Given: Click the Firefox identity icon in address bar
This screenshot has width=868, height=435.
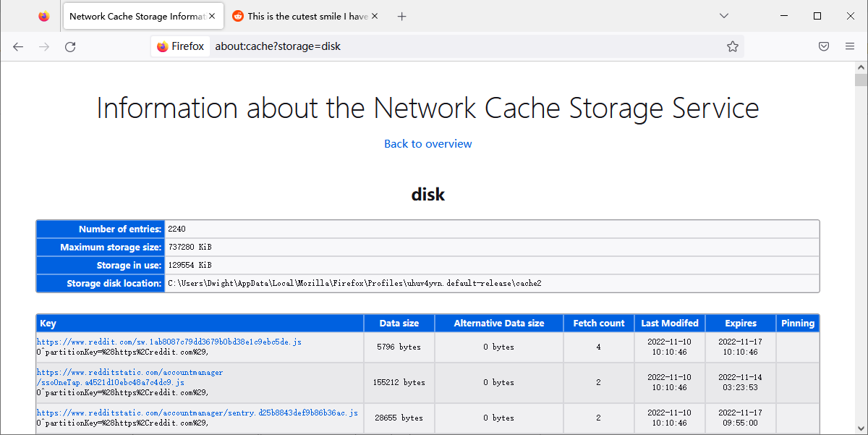Looking at the screenshot, I should (181, 46).
